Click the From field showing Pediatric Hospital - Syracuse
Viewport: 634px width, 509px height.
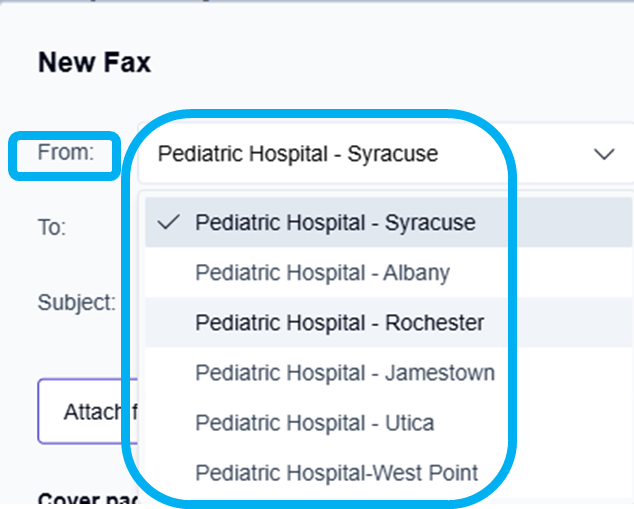coord(298,154)
